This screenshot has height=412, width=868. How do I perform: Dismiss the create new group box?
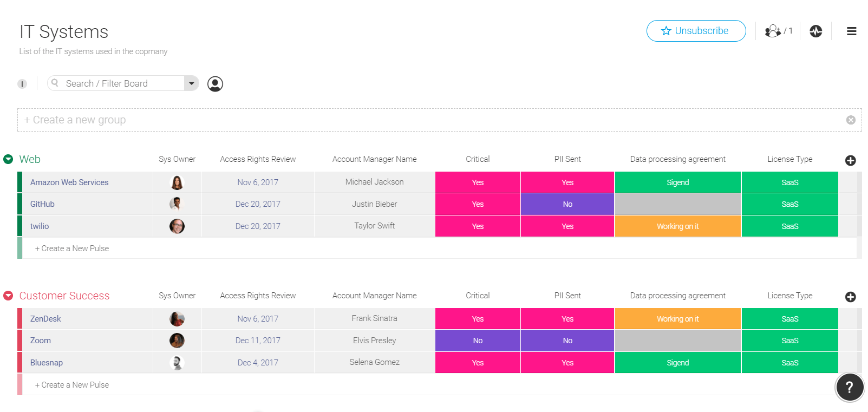[851, 120]
